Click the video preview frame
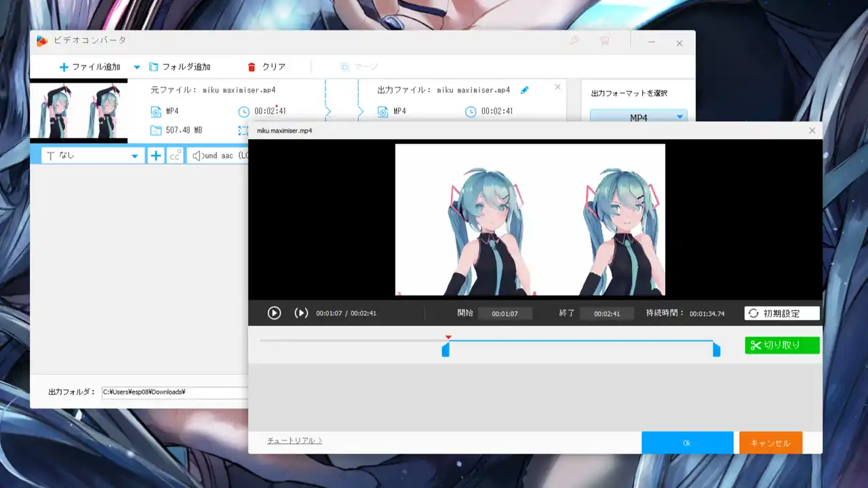 click(x=530, y=220)
